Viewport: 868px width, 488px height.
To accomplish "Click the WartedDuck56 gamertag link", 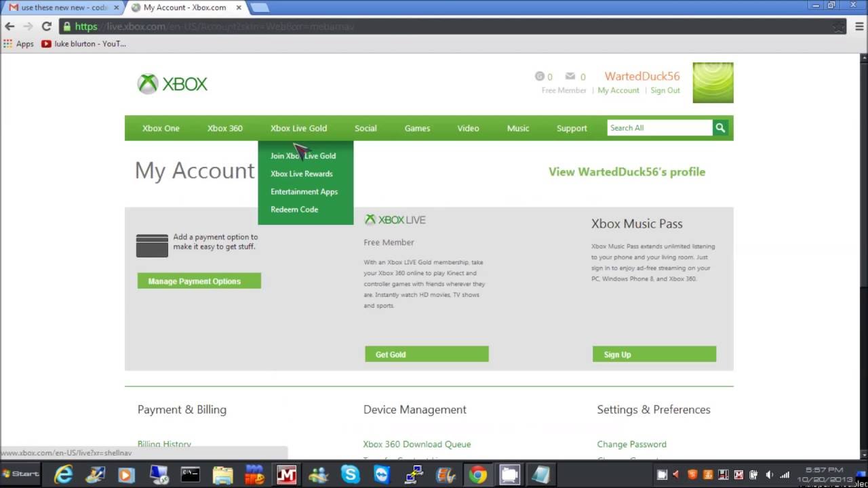I will pyautogui.click(x=642, y=76).
